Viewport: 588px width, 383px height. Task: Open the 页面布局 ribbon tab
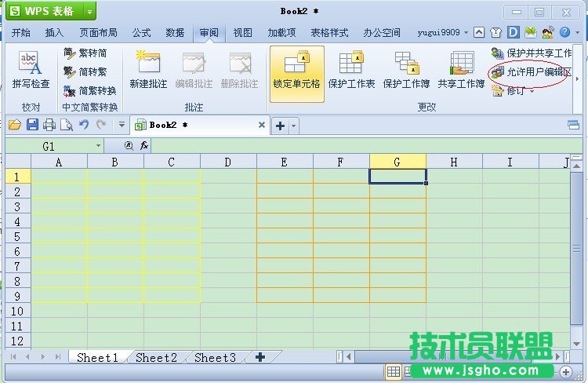98,33
